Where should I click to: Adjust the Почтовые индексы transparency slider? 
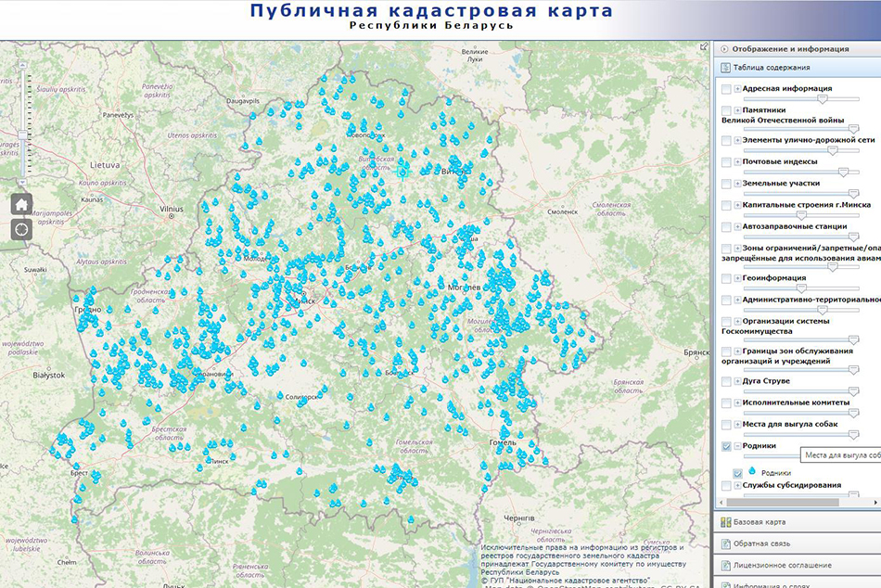[x=842, y=172]
